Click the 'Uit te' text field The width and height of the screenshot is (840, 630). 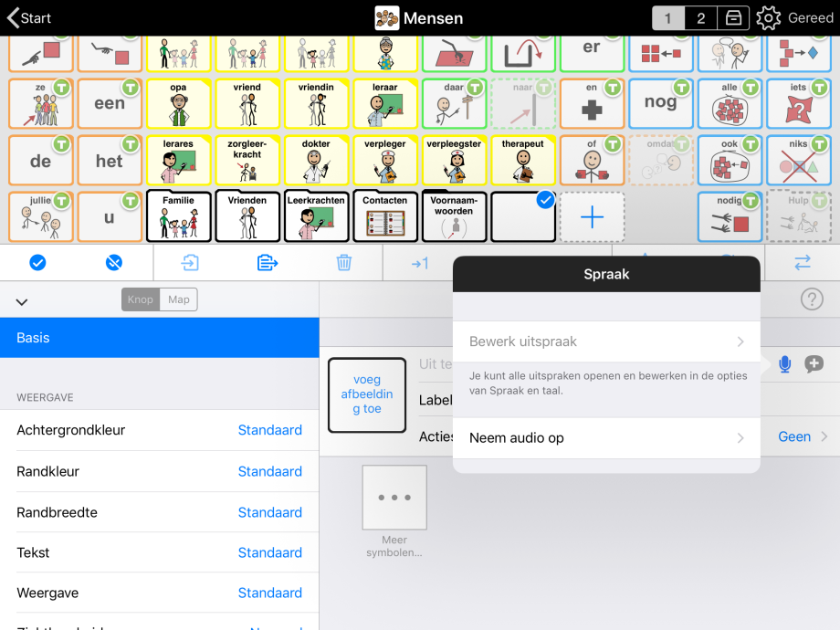[436, 364]
